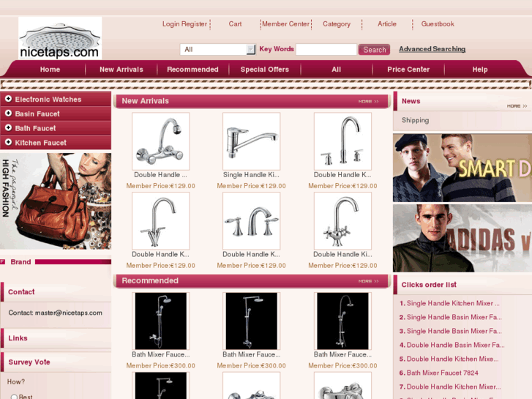
Task: Click the master@nicetaps.com contact text
Action: tap(69, 313)
